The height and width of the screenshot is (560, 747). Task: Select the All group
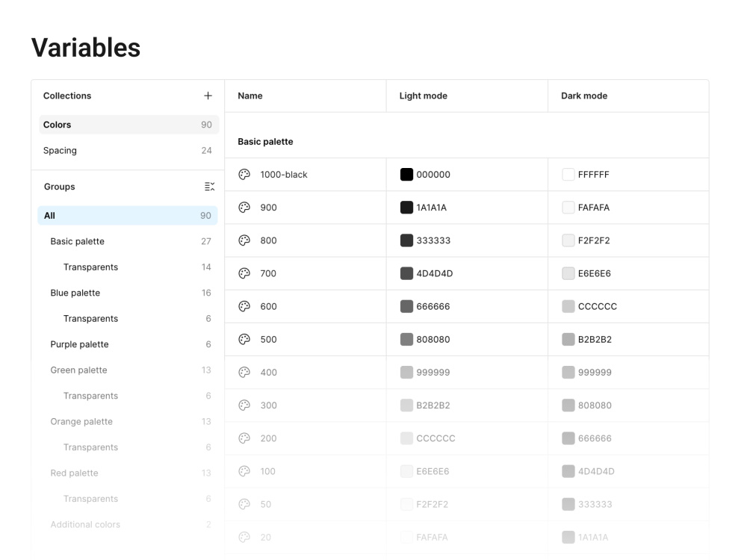click(x=128, y=215)
